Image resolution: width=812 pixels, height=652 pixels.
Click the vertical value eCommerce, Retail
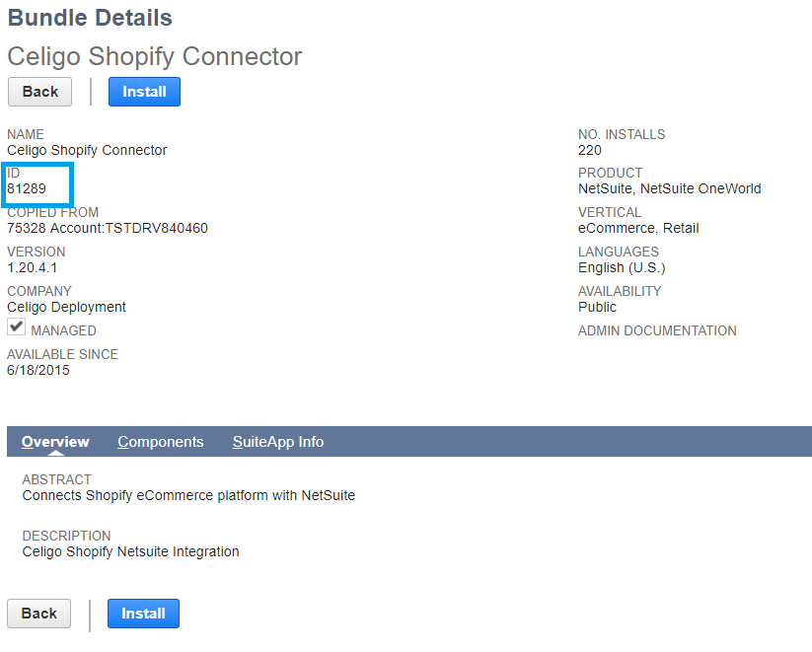638,229
